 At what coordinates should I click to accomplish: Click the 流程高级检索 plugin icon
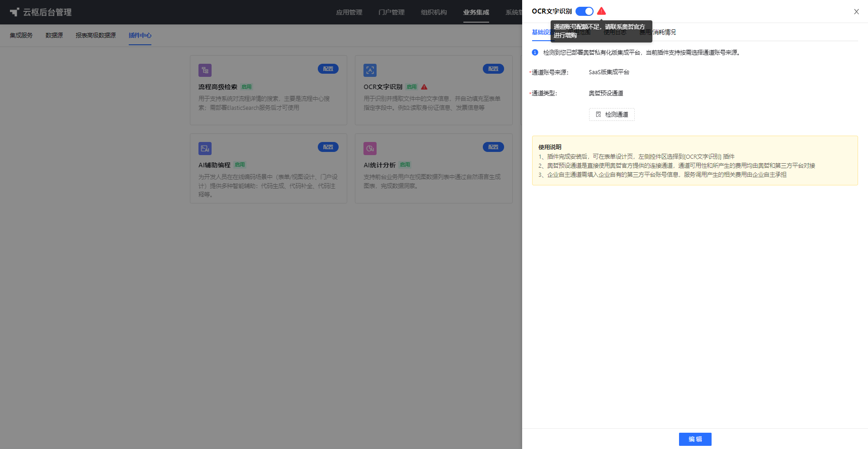click(x=205, y=70)
